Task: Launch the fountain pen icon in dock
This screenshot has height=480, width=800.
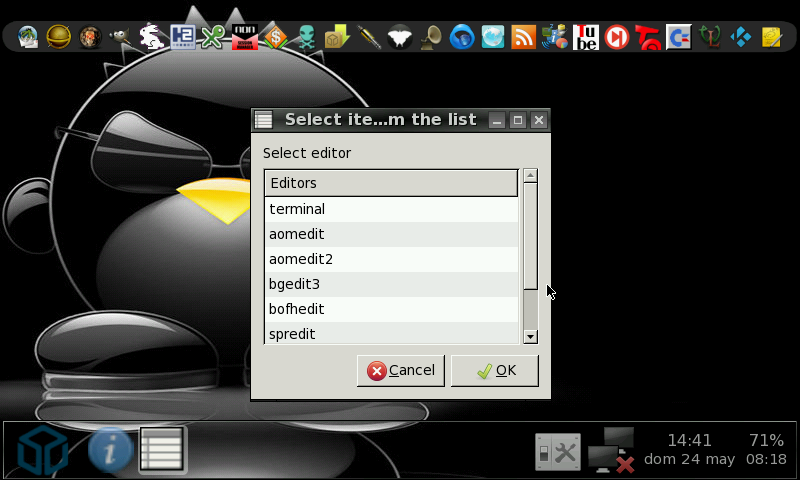Action: [x=368, y=37]
